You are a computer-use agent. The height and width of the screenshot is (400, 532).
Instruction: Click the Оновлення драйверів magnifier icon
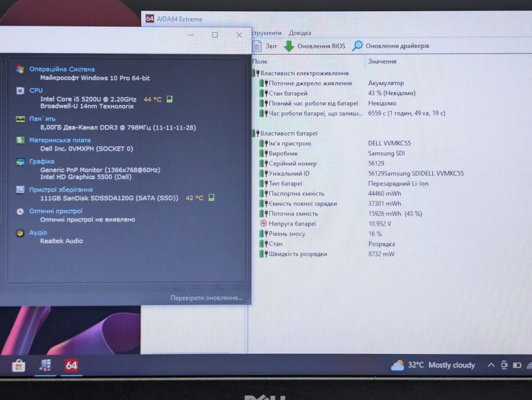tap(357, 46)
